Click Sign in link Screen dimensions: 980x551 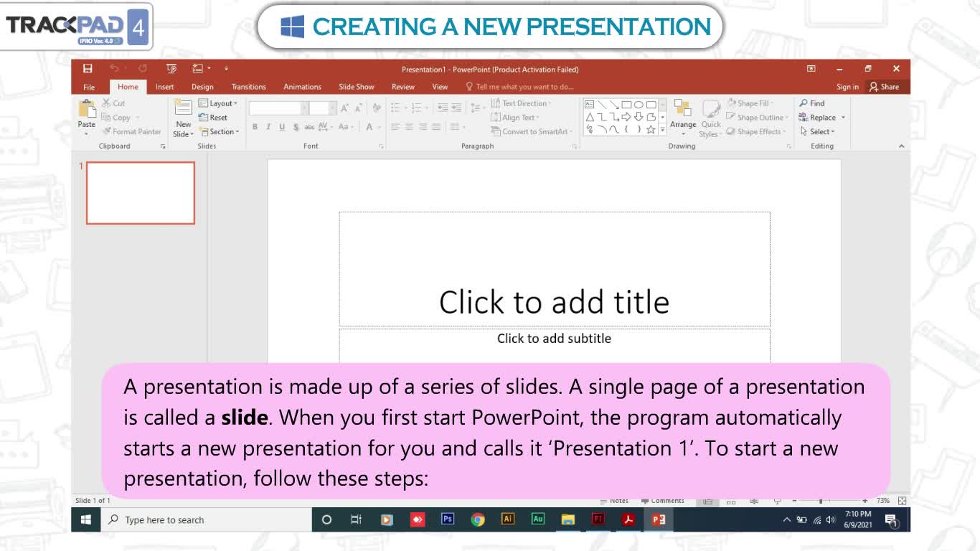coord(847,87)
